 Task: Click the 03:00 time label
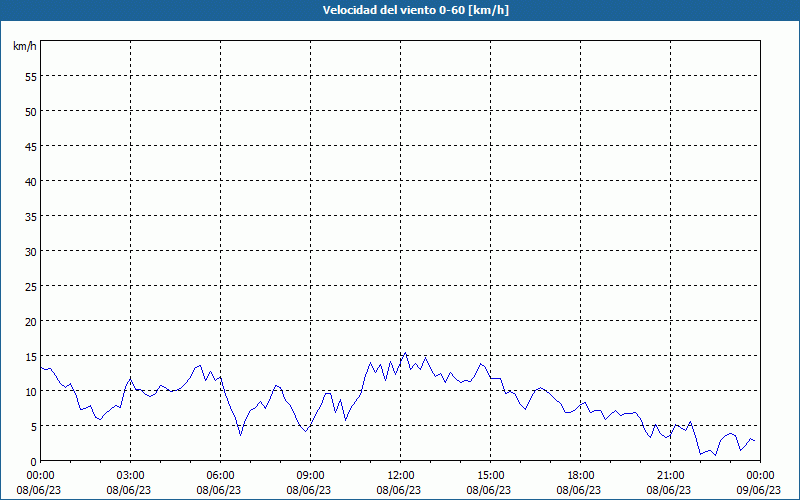(130, 476)
